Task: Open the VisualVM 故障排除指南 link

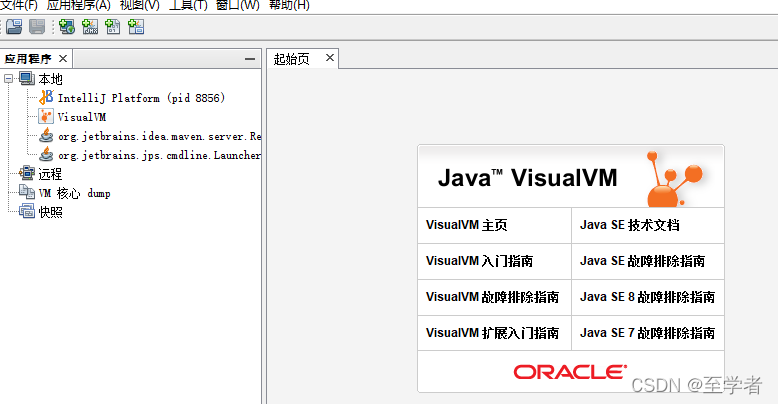Action: point(492,297)
